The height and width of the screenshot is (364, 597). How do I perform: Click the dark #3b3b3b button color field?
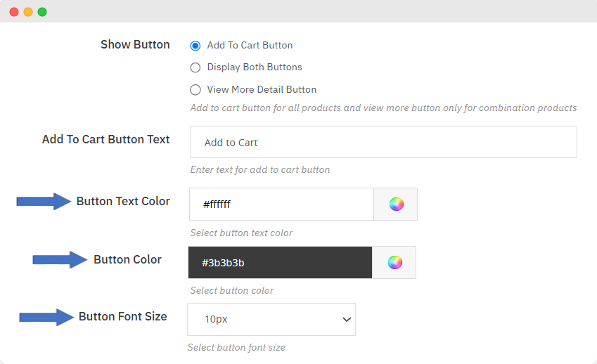(x=280, y=262)
